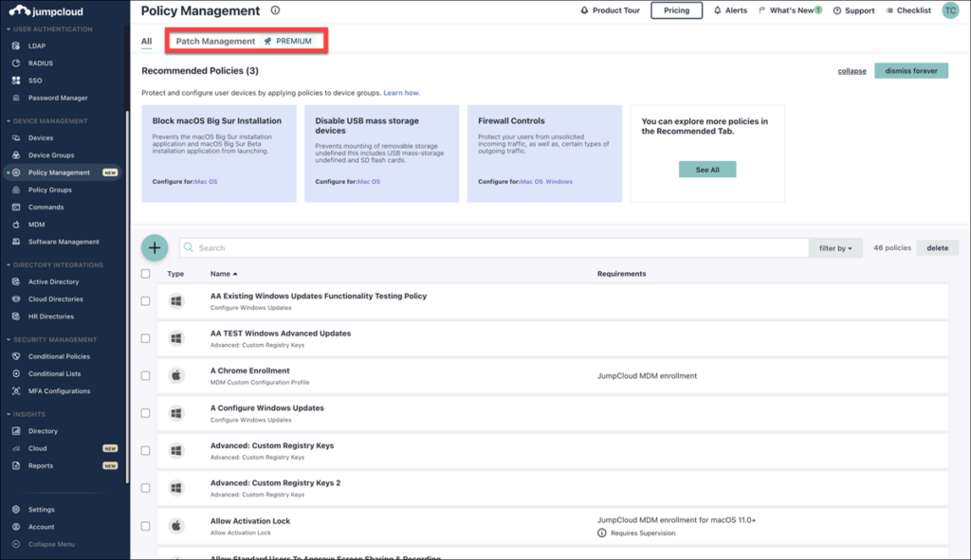The width and height of the screenshot is (971, 560).
Task: Click the info icon beside Policy Management
Action: (274, 10)
